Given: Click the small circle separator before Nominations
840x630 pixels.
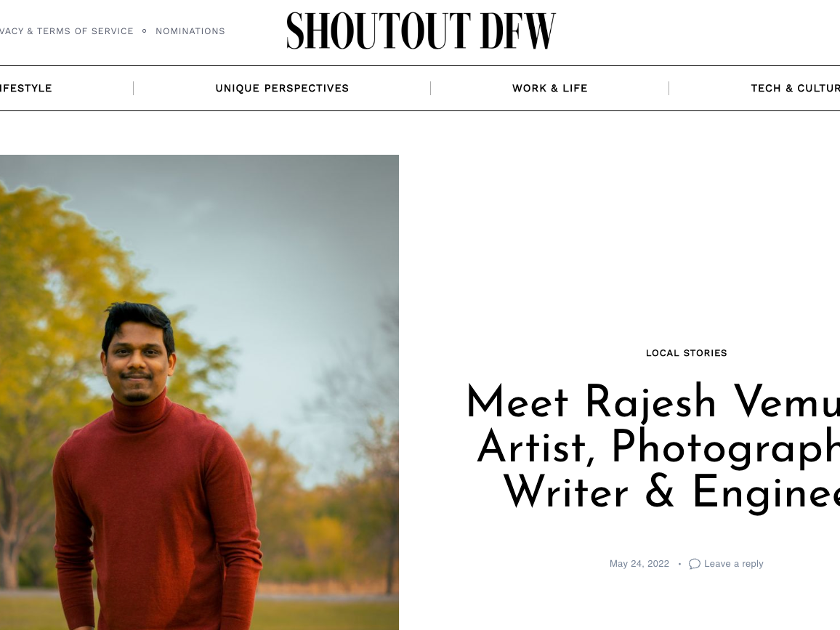Looking at the screenshot, I should pyautogui.click(x=144, y=31).
